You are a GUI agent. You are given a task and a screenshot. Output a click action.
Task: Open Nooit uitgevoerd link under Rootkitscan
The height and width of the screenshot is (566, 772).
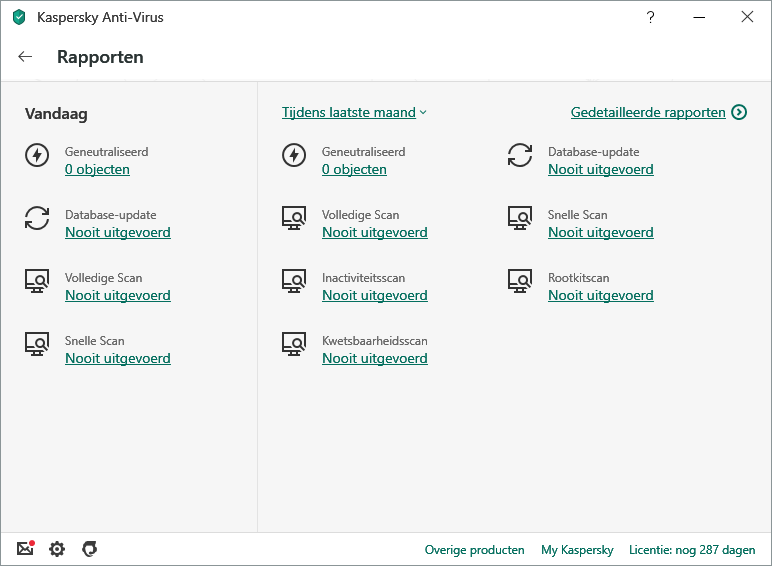tap(601, 295)
